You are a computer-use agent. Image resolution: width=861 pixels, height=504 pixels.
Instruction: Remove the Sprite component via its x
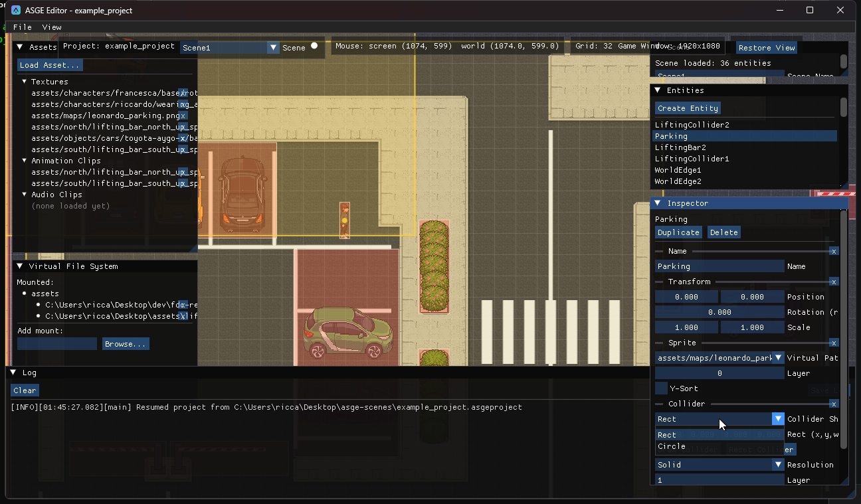coord(834,343)
